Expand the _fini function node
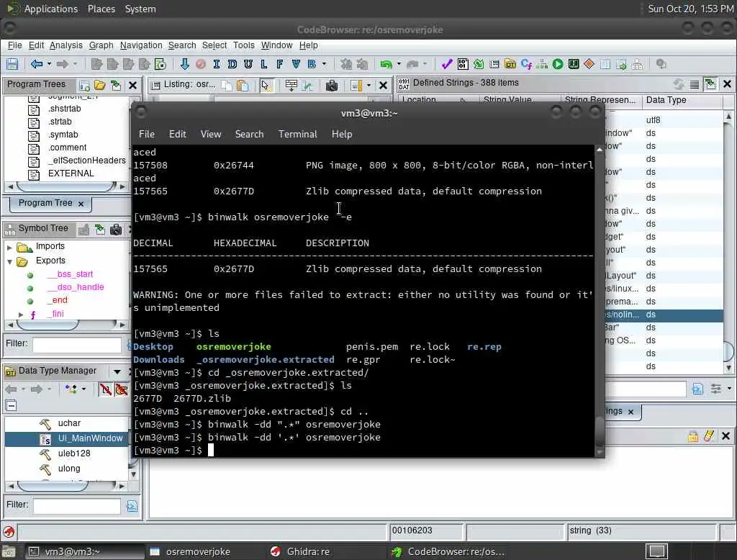Screen dimensions: 737x560 point(21,314)
